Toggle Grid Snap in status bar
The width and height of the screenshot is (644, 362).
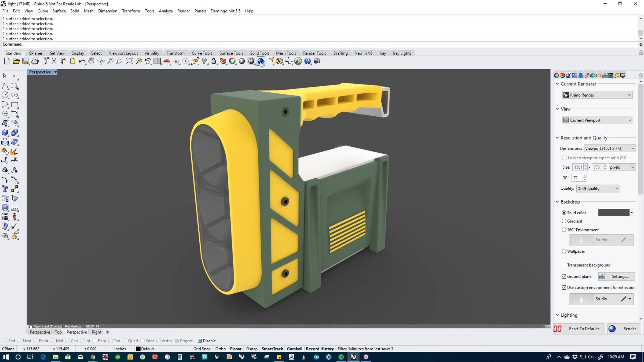[202, 349]
